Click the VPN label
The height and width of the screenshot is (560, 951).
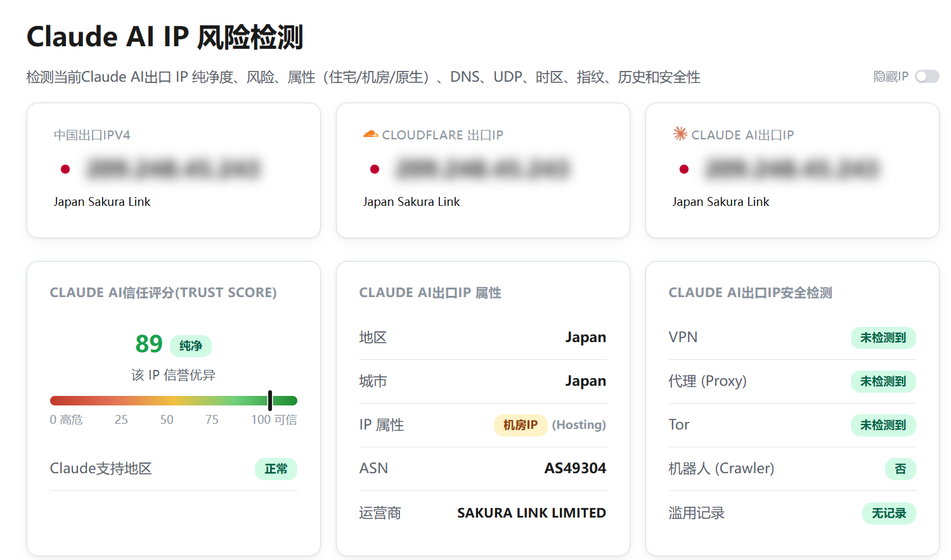[x=683, y=338]
